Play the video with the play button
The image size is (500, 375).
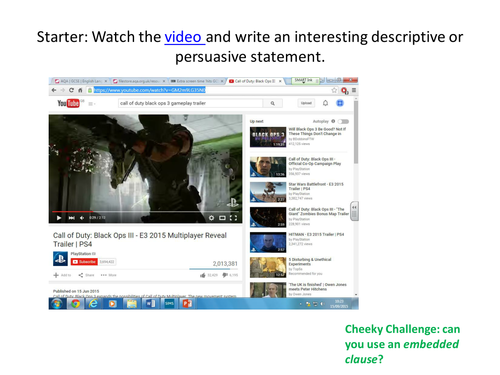pyautogui.click(x=59, y=218)
